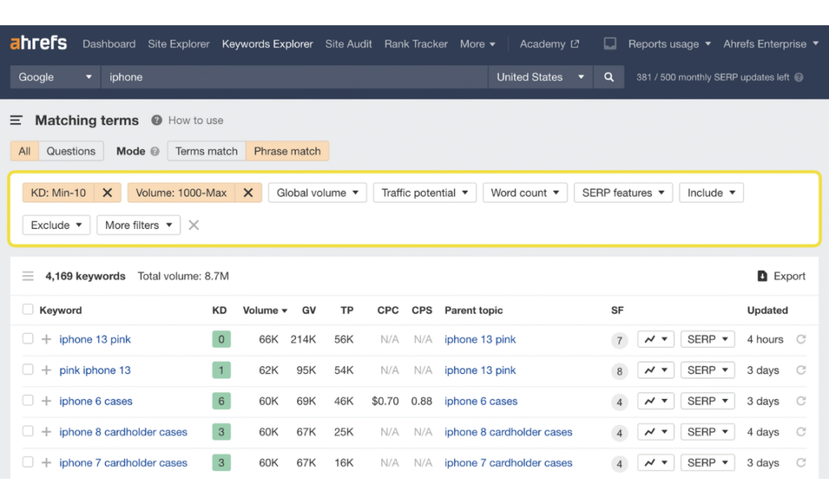This screenshot has height=504, width=829.
Task: Click the Ahrefs logo
Action: 39,44
